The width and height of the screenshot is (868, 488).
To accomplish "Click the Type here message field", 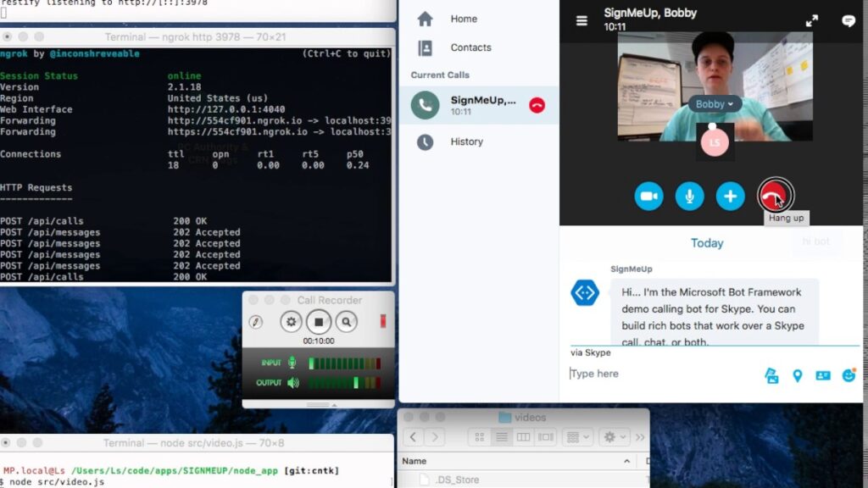I will (663, 374).
